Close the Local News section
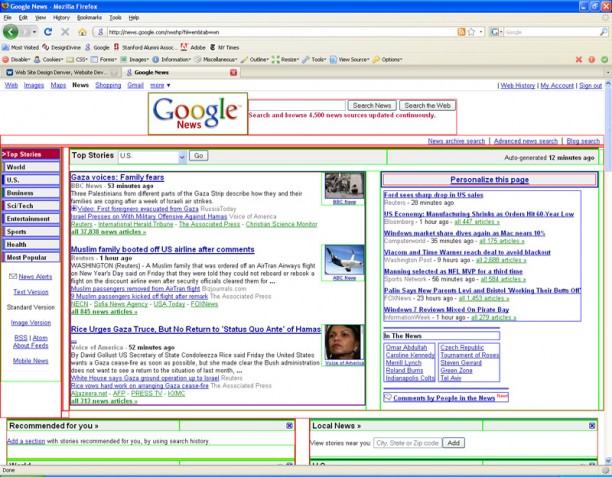The image size is (612, 477). coord(594,426)
